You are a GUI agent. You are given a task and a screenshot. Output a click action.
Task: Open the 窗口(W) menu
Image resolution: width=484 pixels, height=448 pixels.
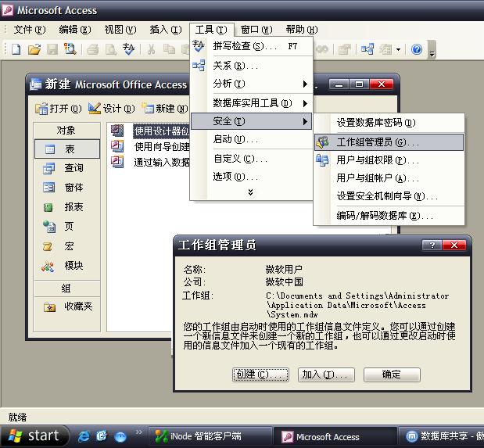click(256, 30)
